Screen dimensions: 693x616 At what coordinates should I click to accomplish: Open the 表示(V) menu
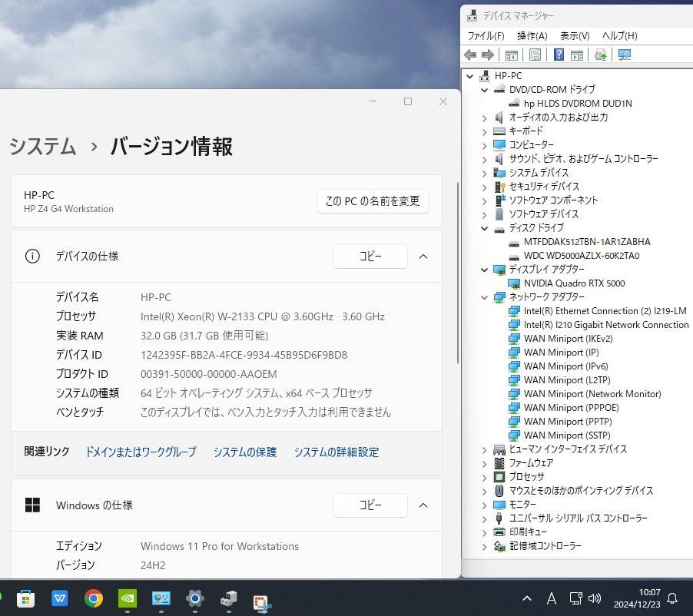(575, 36)
